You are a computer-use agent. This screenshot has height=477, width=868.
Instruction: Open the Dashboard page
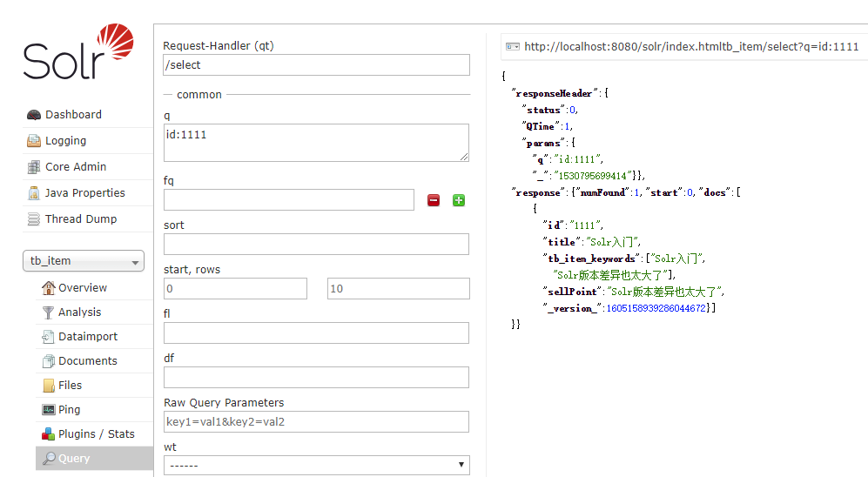[73, 115]
